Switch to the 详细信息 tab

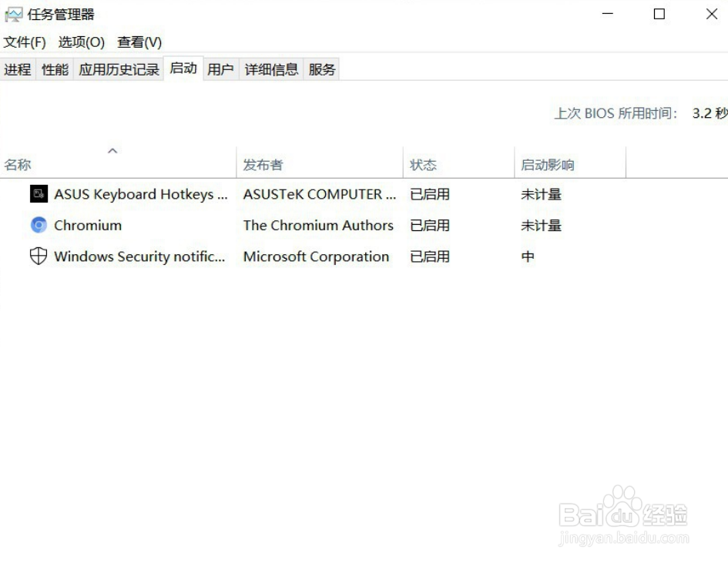coord(271,69)
